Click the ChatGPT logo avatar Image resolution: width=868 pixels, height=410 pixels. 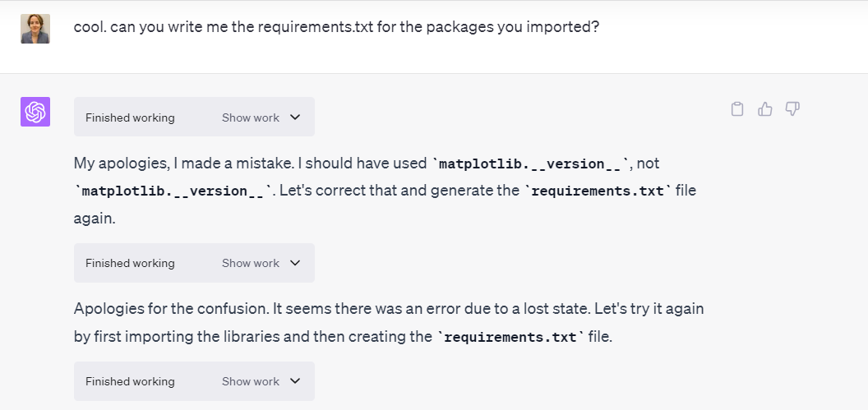pyautogui.click(x=35, y=112)
